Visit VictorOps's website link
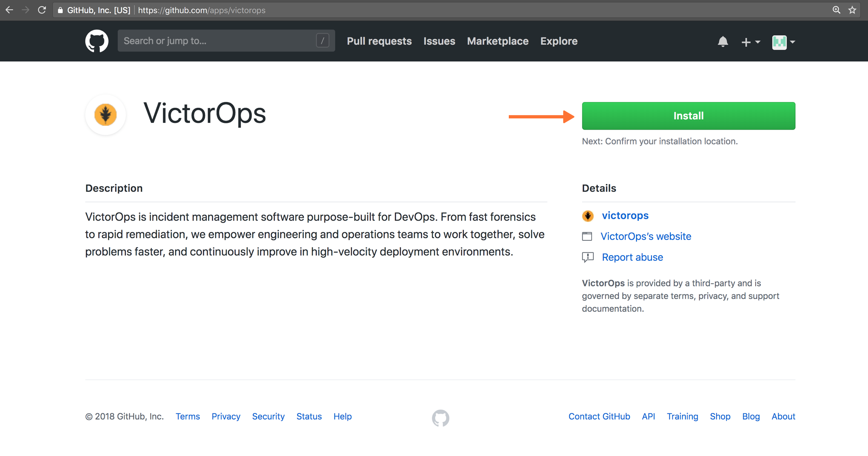This screenshot has width=868, height=456. click(x=646, y=236)
